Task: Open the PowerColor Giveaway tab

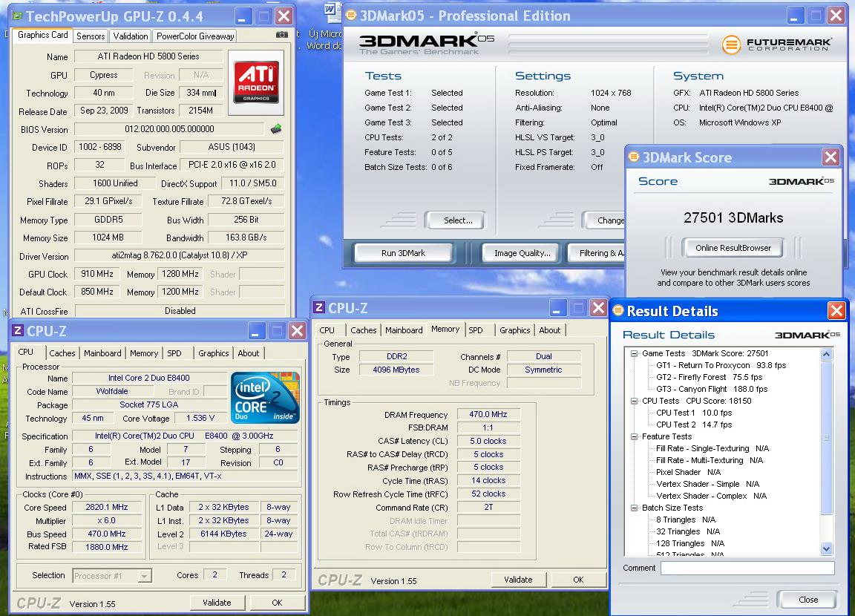Action: click(195, 36)
